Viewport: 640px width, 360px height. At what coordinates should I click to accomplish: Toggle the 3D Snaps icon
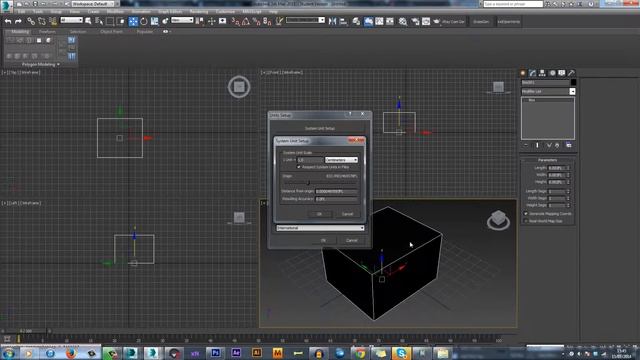(236, 21)
